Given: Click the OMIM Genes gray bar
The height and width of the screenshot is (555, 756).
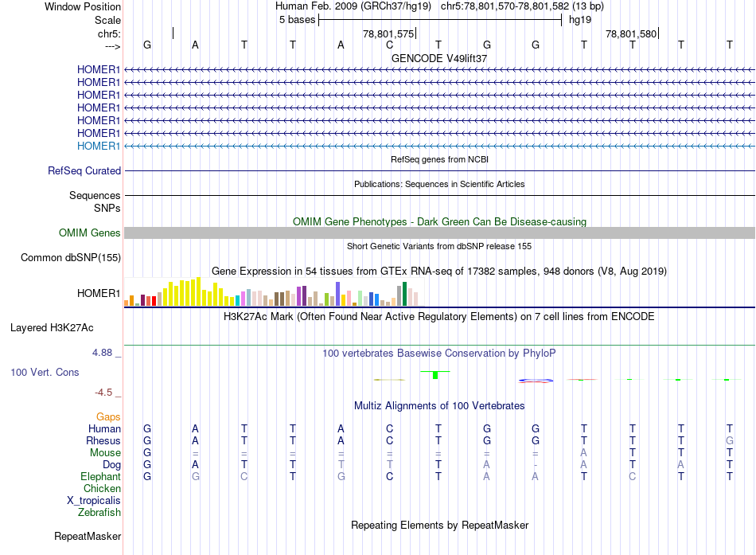Looking at the screenshot, I should tap(439, 233).
